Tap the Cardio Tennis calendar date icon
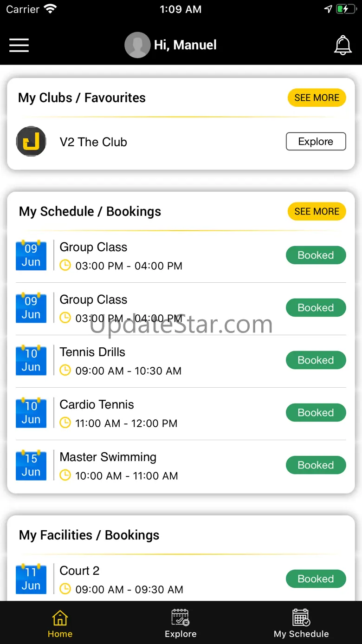 tap(31, 413)
